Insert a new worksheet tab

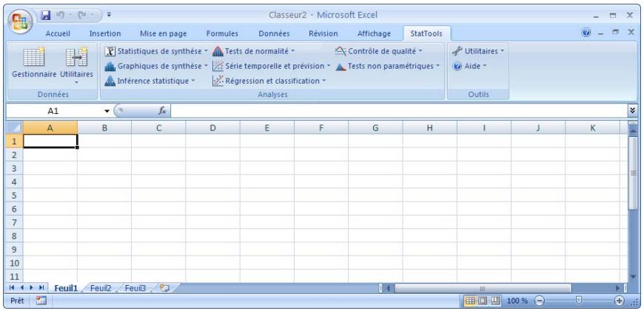[x=164, y=288]
